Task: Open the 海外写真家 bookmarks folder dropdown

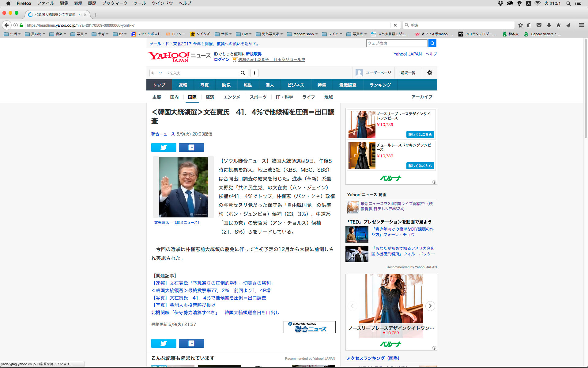Action: (x=269, y=34)
